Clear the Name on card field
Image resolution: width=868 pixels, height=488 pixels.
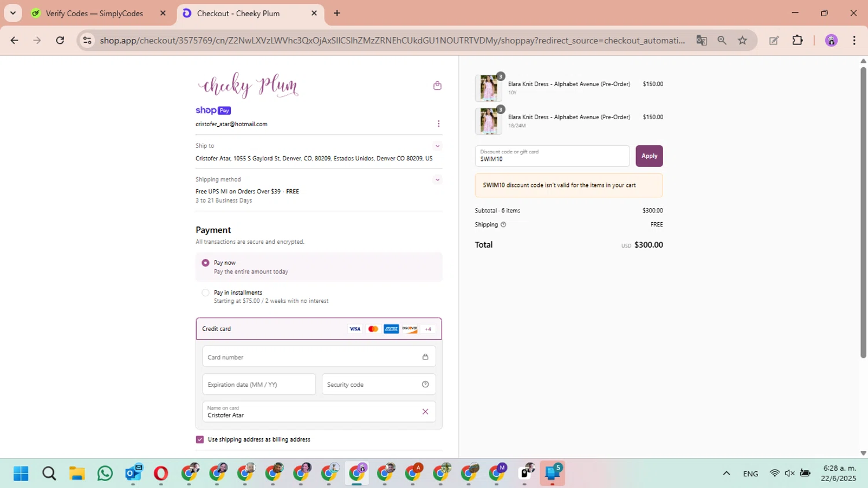point(425,412)
